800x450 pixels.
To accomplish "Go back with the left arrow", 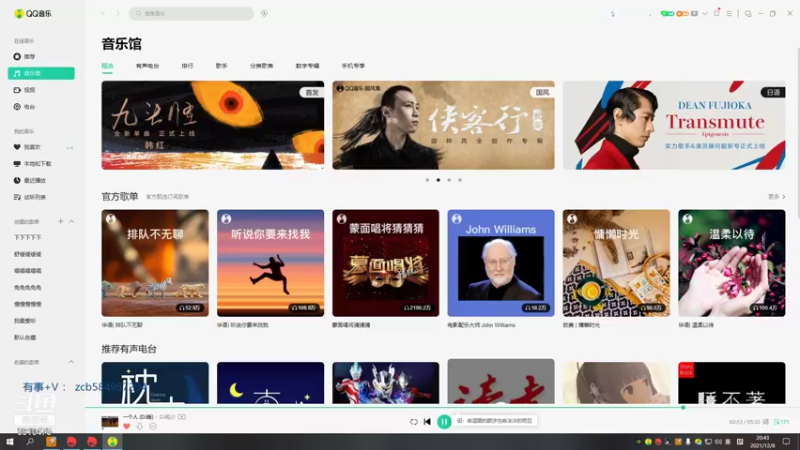I will click(x=103, y=13).
